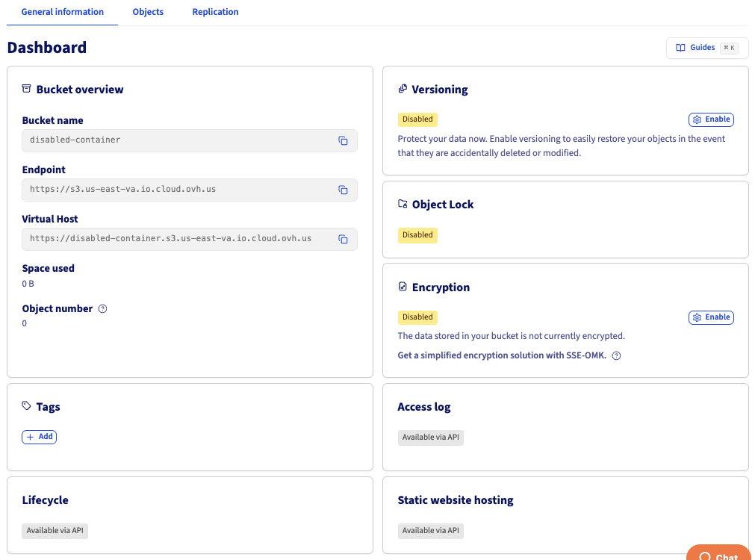Image resolution: width=755 pixels, height=560 pixels.
Task: Click the 'Space used' label
Action: tap(48, 268)
